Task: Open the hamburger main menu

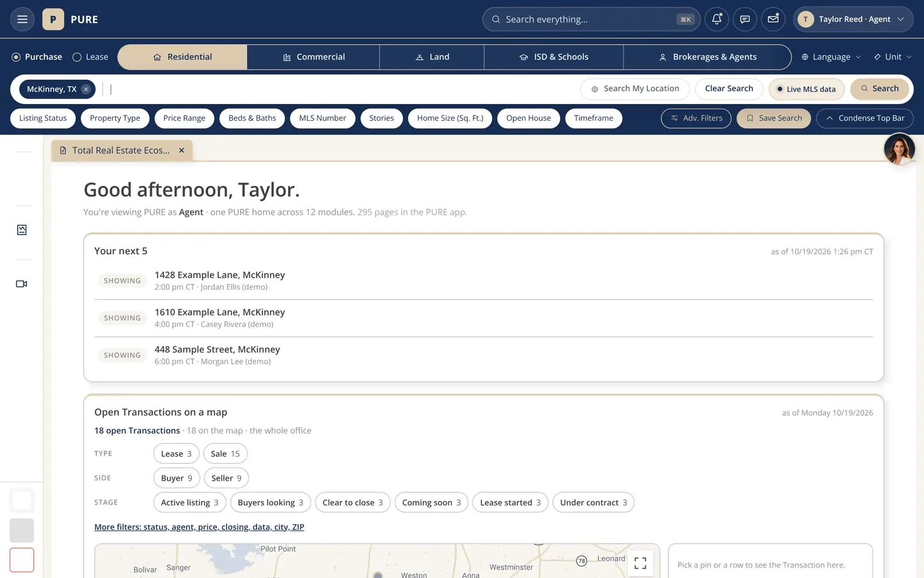Action: coord(22,19)
